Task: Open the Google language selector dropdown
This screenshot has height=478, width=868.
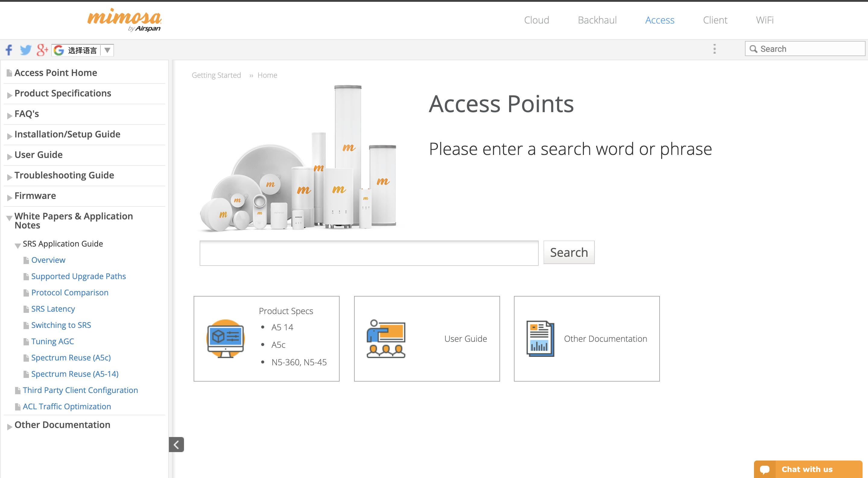Action: pyautogui.click(x=83, y=50)
